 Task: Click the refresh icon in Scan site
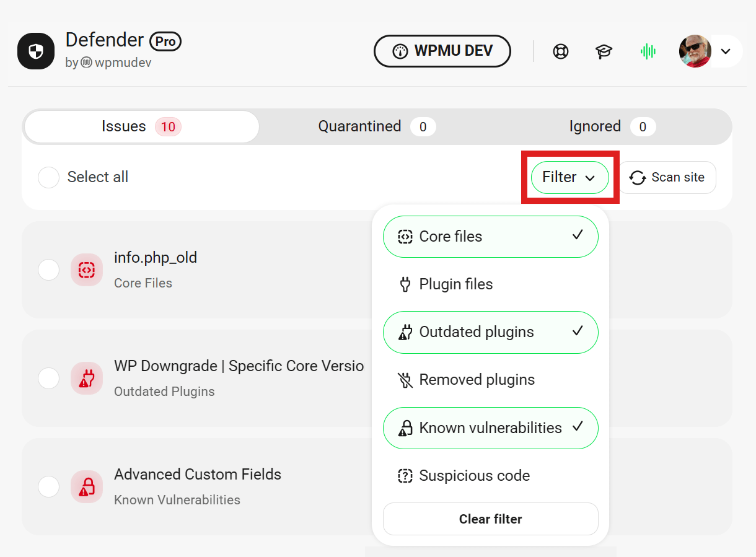click(x=638, y=178)
